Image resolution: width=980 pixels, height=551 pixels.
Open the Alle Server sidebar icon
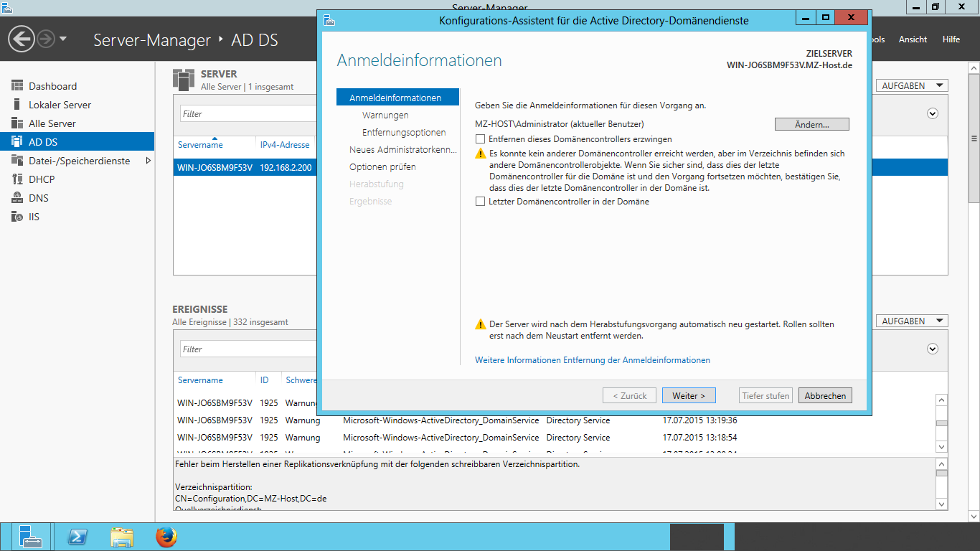point(17,123)
